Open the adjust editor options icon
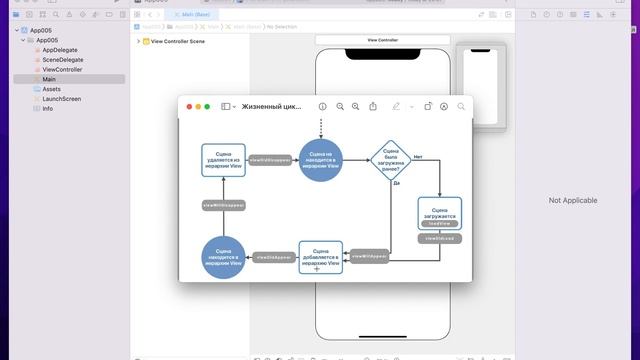The height and width of the screenshot is (360, 640). coord(493,15)
